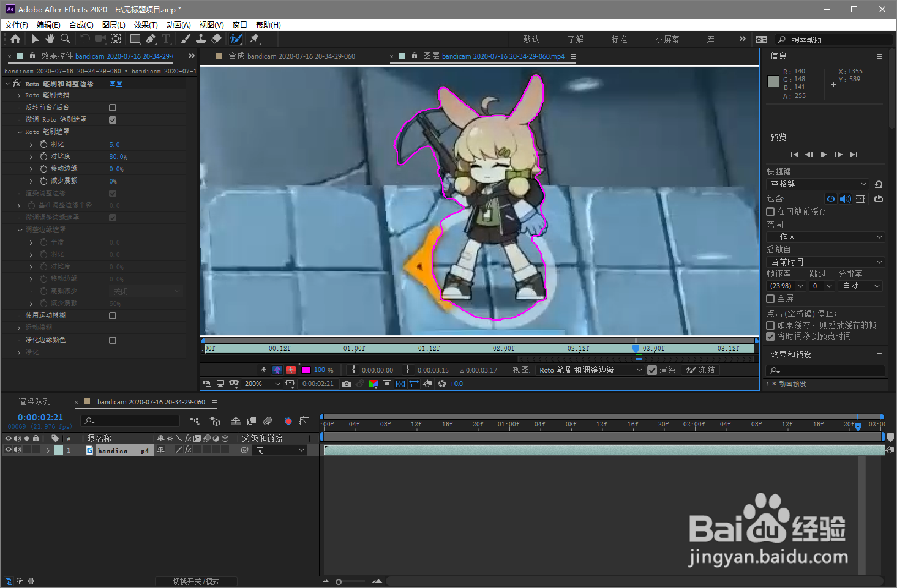Screen dimensions: 897x588
Task: Click the play button in 预览 panel
Action: coord(824,154)
